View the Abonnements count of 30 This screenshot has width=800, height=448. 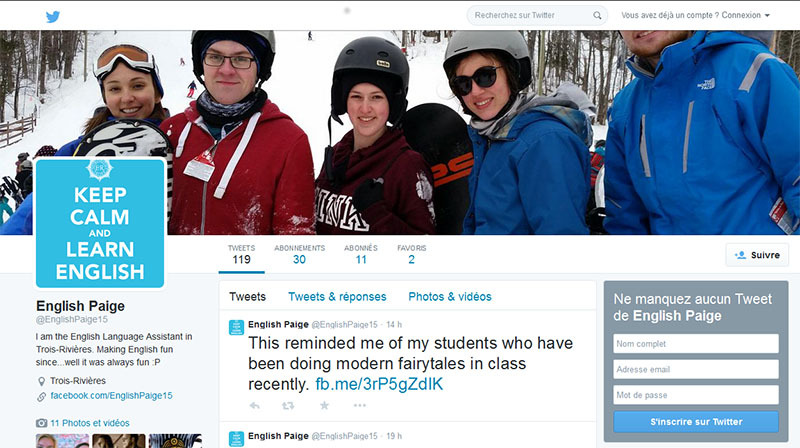coord(299,254)
